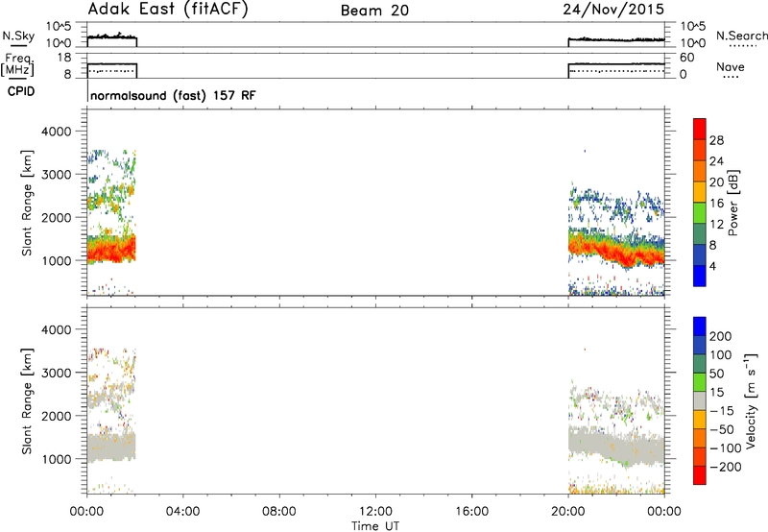Click the 'Slant Range [km]' label of velocity panel
Image resolution: width=768 pixels, height=532 pixels.
(27, 400)
